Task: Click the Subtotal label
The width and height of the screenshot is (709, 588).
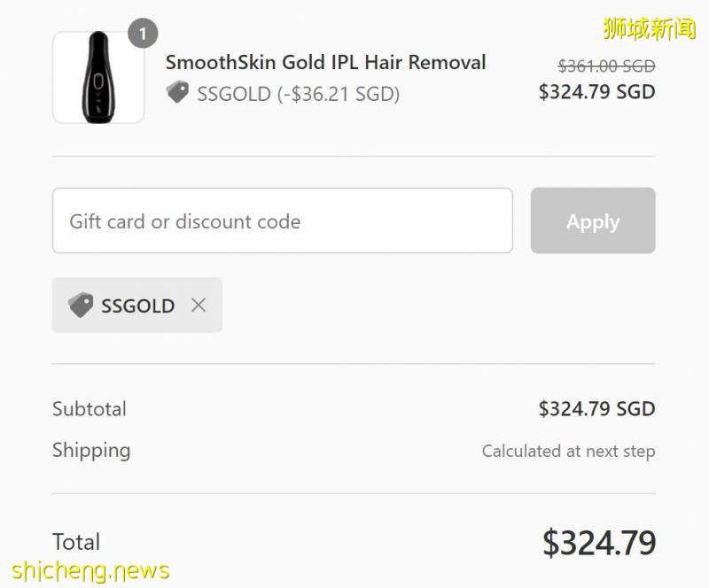Action: pos(90,409)
